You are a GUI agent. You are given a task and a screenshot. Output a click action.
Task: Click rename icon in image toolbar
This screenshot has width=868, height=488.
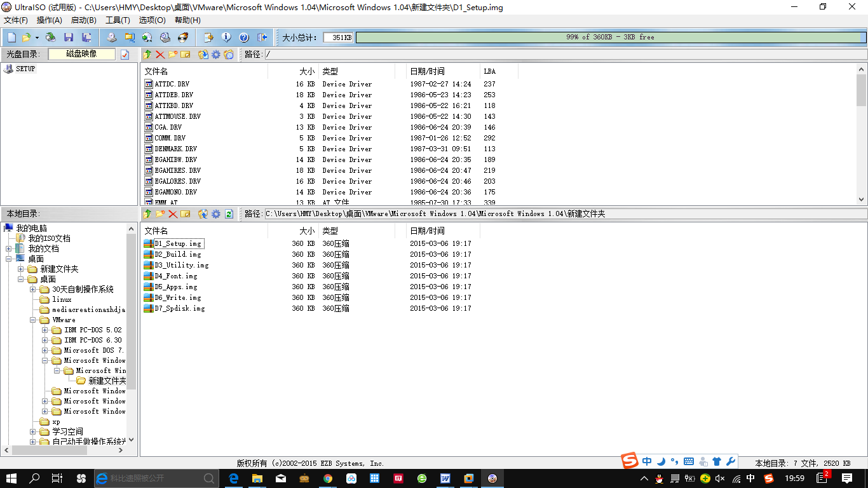tap(186, 55)
